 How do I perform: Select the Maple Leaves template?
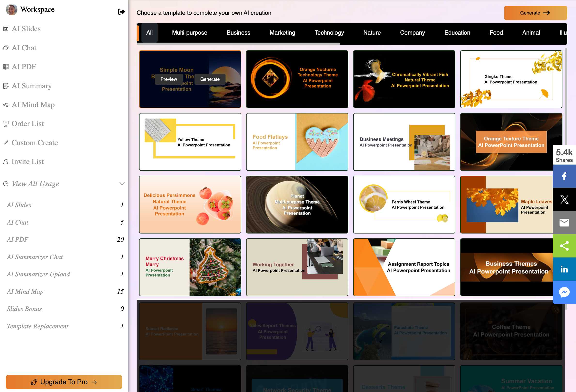pos(506,204)
